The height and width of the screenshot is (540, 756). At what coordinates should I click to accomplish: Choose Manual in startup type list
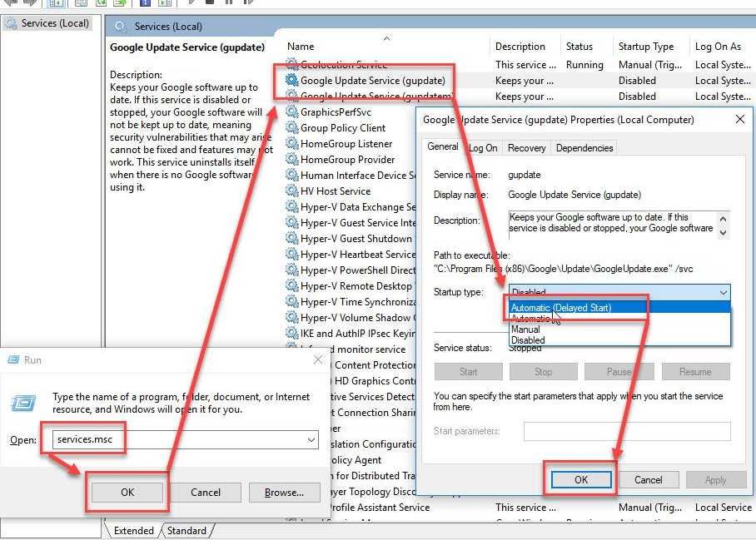pos(619,329)
